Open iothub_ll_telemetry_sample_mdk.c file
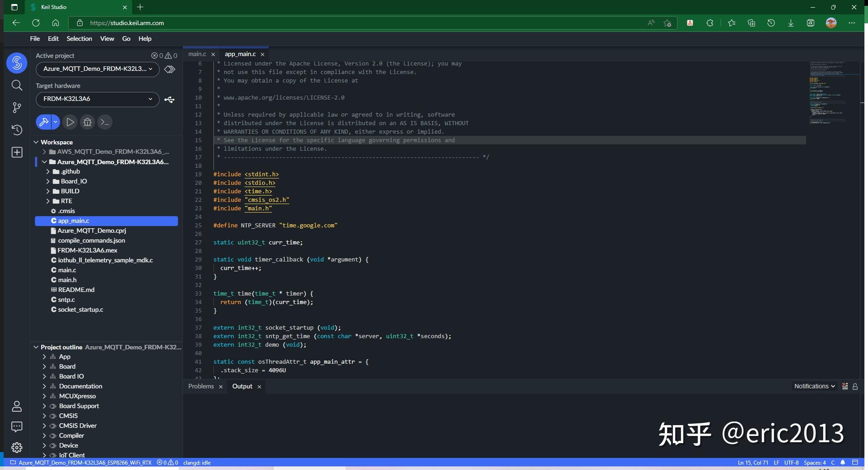Viewport: 868px width, 470px height. (106, 260)
